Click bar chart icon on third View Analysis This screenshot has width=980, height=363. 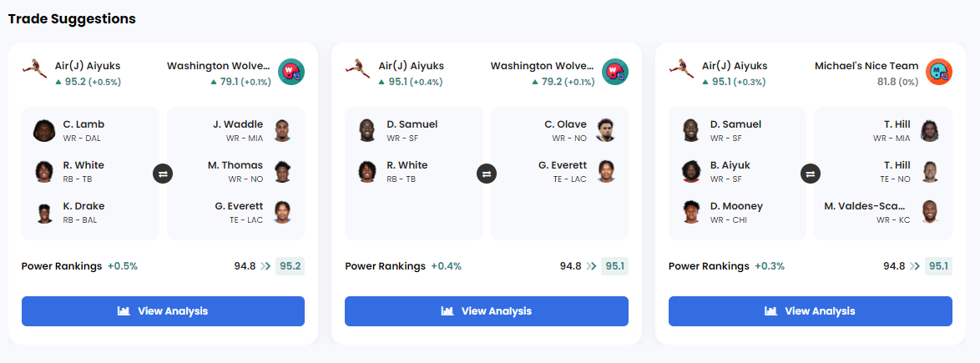(770, 311)
